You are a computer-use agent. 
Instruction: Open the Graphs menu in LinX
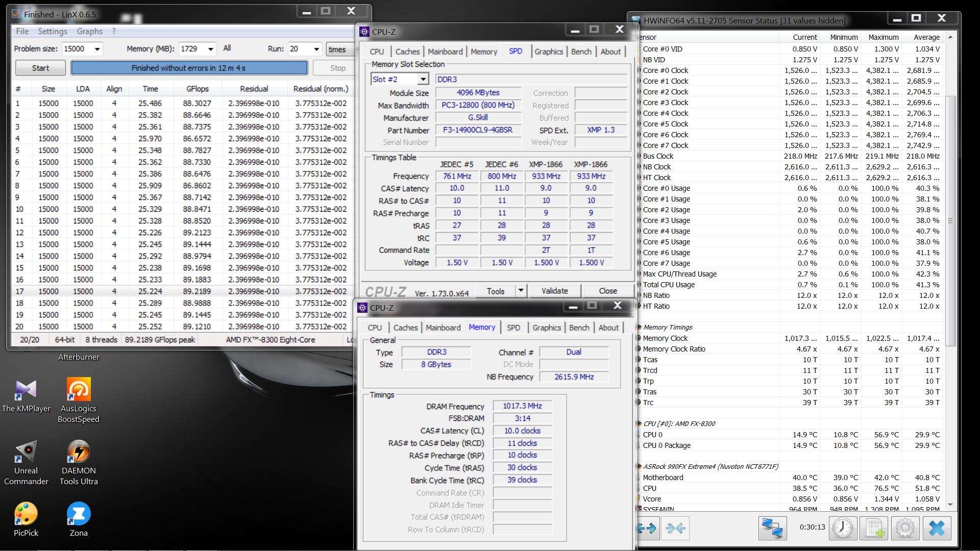point(90,32)
